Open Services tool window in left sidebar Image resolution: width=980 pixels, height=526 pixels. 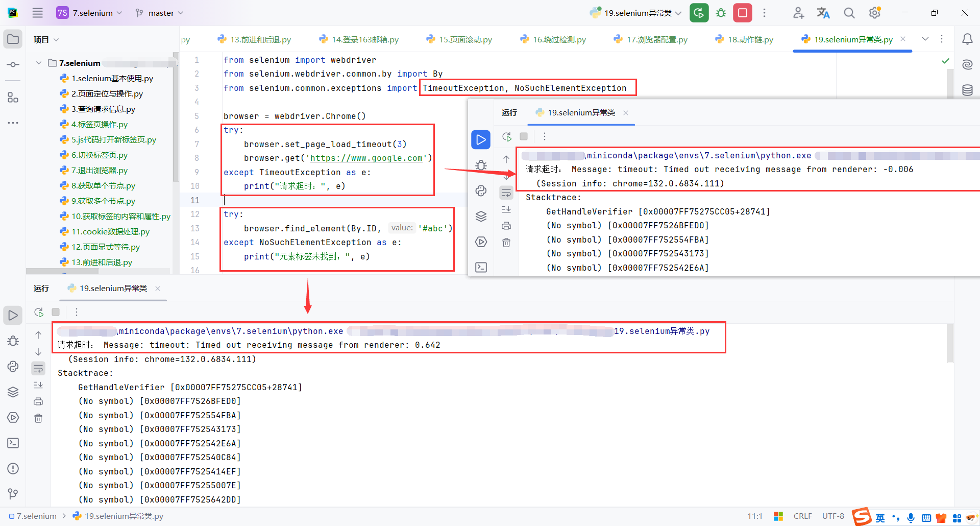pos(13,418)
